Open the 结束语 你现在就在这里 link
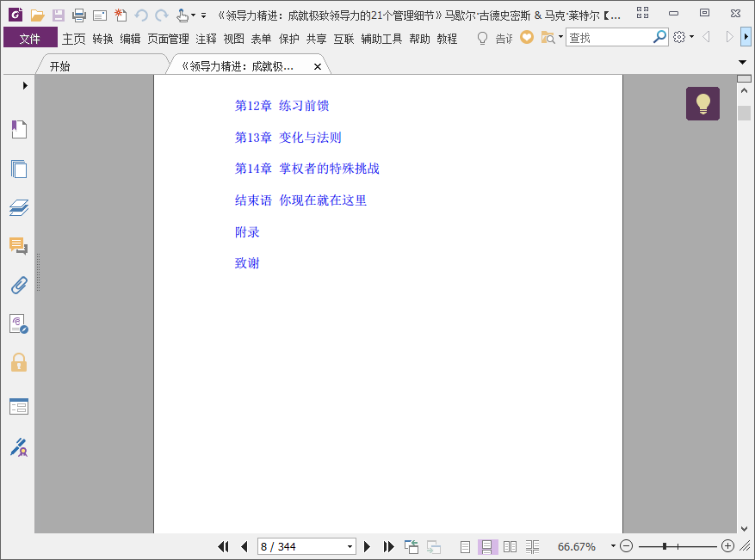Image resolution: width=755 pixels, height=560 pixels. point(300,200)
